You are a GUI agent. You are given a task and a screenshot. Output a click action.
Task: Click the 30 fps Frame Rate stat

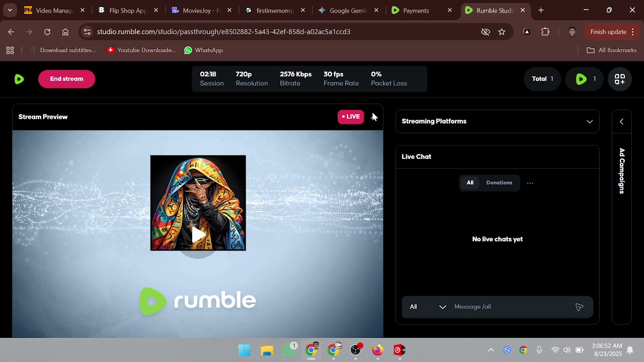coord(341,79)
